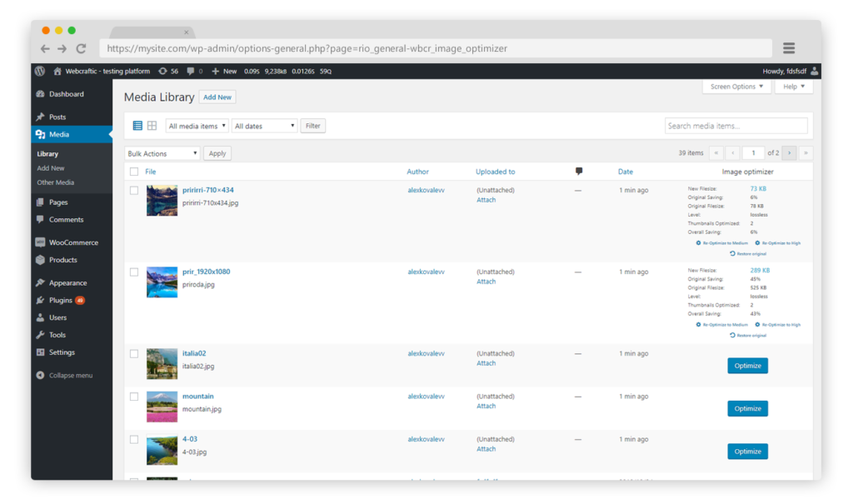This screenshot has width=853, height=504.
Task: Click Add New button beside Media Library
Action: tap(217, 97)
